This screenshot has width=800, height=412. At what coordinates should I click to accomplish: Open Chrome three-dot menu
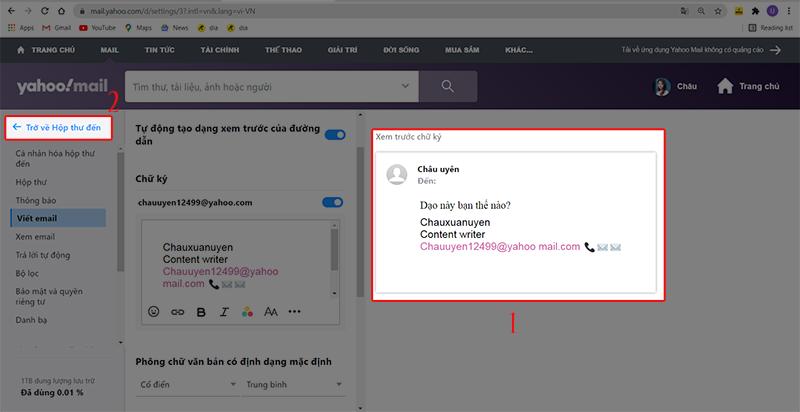click(x=789, y=11)
